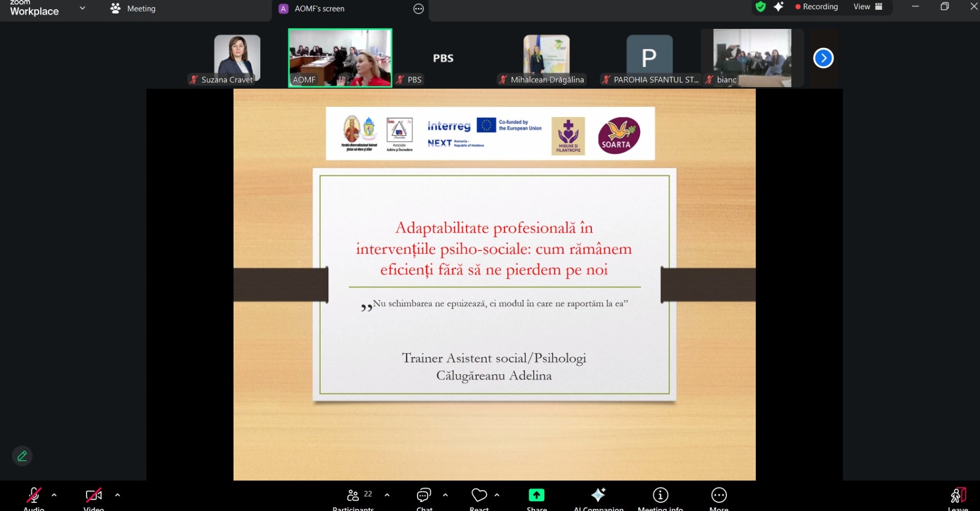Select the Meeting tab
980x511 pixels.
tap(133, 9)
